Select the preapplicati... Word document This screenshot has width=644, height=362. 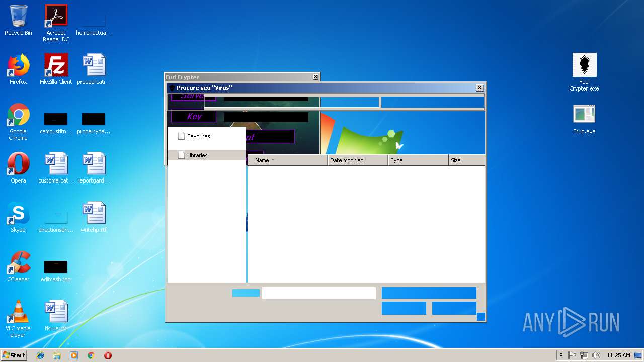[x=94, y=69]
